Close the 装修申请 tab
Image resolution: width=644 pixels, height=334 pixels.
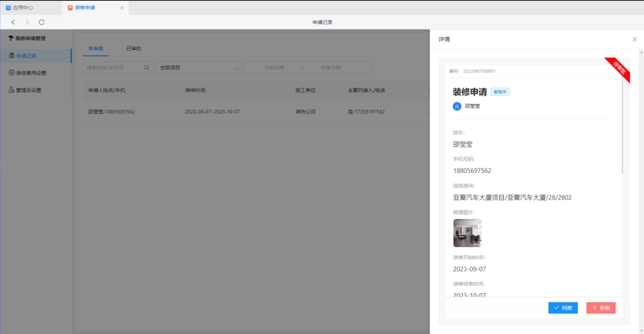[x=122, y=8]
